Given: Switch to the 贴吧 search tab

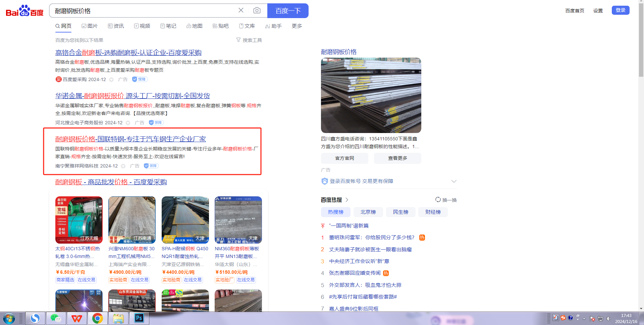Looking at the screenshot, I should [220, 26].
